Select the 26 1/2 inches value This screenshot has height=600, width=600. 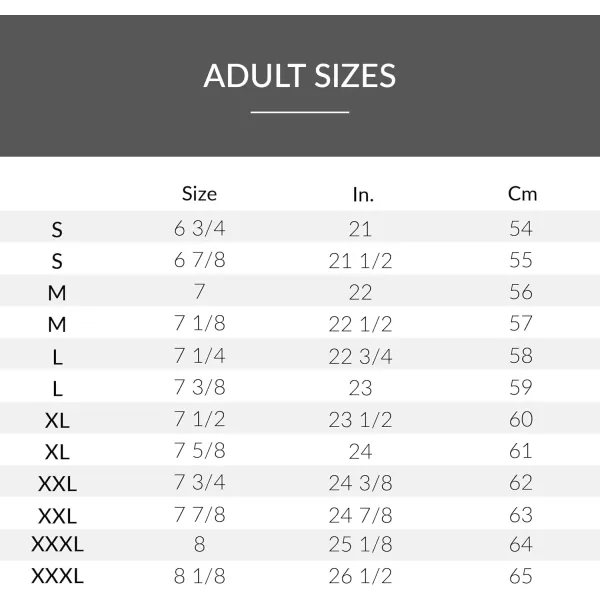360,577
